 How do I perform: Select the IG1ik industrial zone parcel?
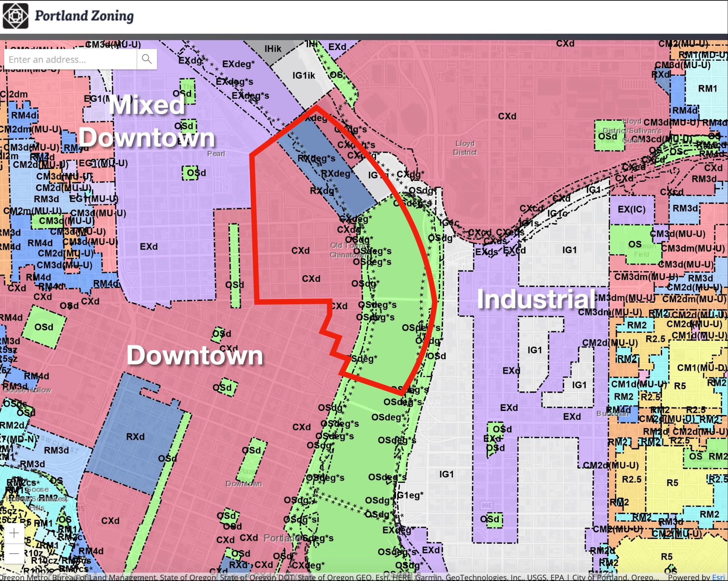coord(304,76)
